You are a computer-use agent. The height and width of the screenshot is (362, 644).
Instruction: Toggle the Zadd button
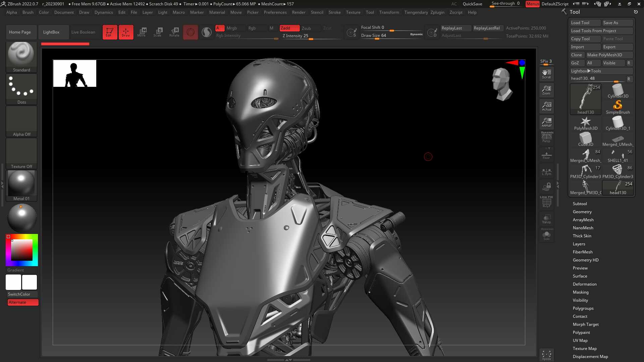289,28
